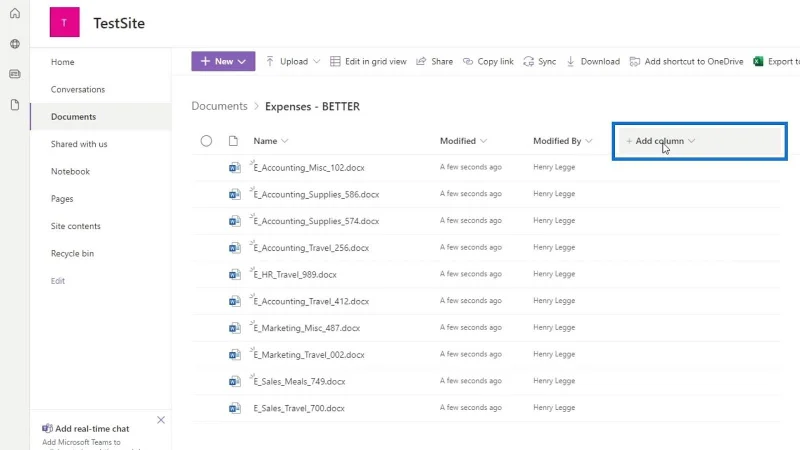The width and height of the screenshot is (800, 450).
Task: Click Expenses - BETTER breadcrumb text
Action: click(312, 106)
